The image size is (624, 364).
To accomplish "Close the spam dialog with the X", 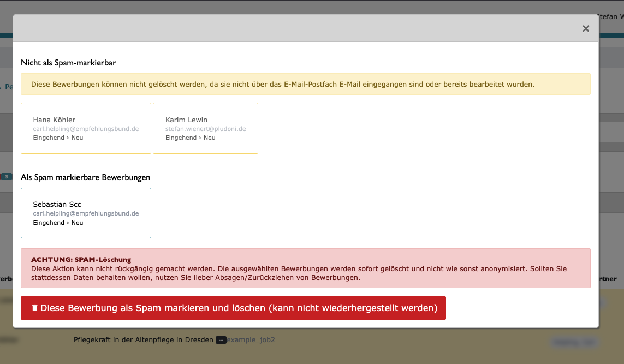I will (586, 29).
